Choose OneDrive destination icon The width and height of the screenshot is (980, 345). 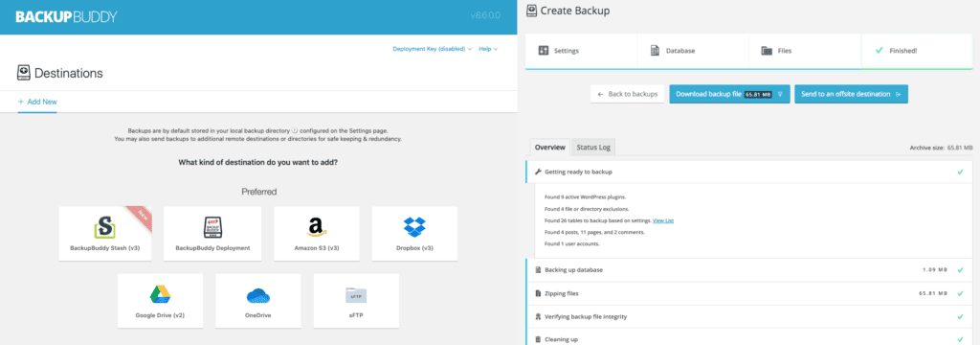coord(258,295)
